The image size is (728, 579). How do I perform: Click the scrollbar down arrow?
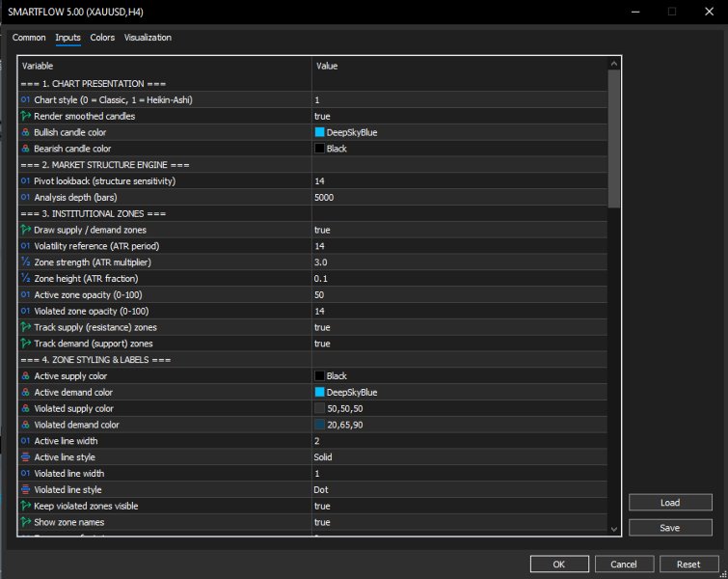(614, 529)
